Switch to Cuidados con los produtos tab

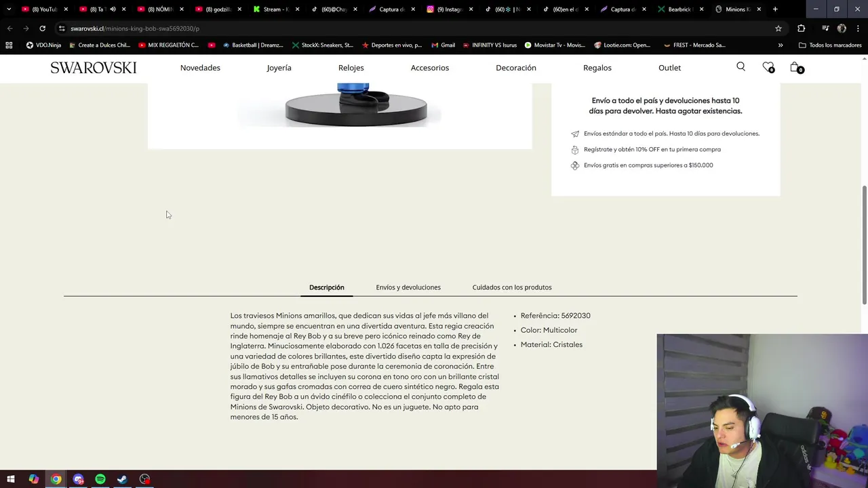click(512, 287)
